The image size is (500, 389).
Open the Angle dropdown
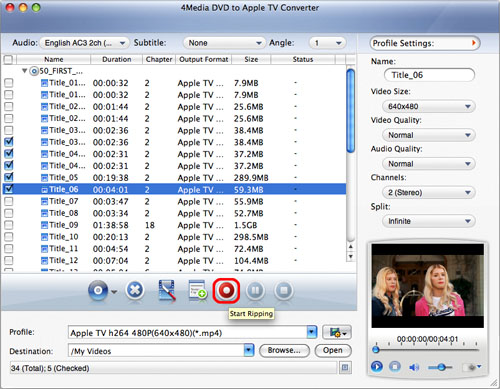pyautogui.click(x=328, y=43)
